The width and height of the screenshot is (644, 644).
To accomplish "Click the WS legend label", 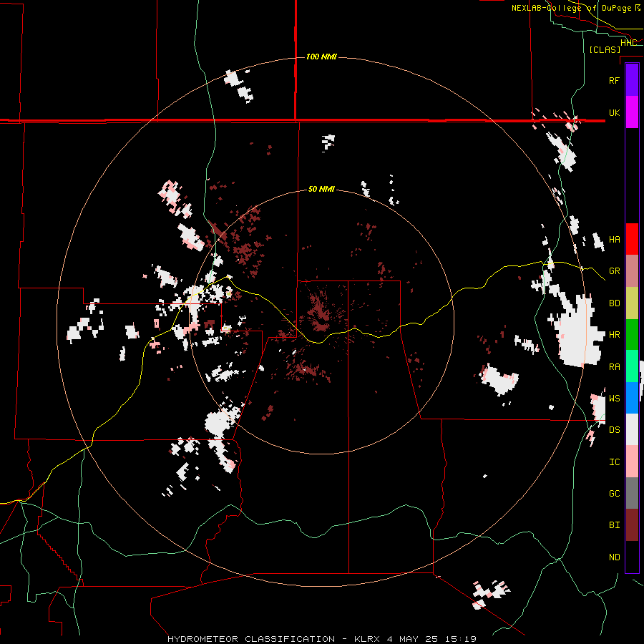I will click(614, 399).
